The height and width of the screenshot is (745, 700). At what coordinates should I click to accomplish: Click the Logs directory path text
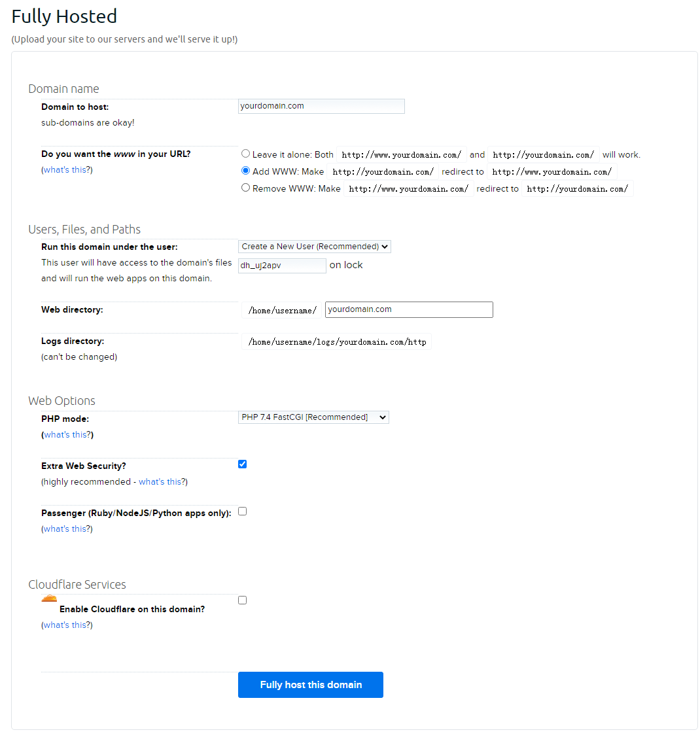337,342
